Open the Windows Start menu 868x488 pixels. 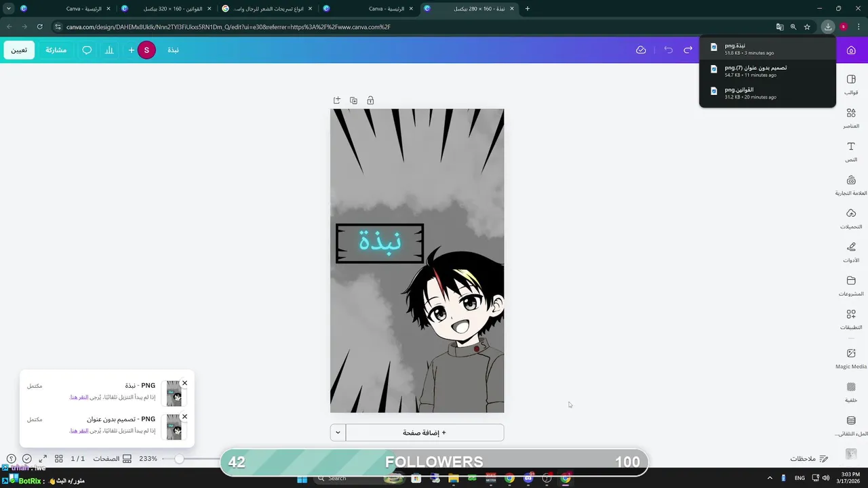[302, 479]
